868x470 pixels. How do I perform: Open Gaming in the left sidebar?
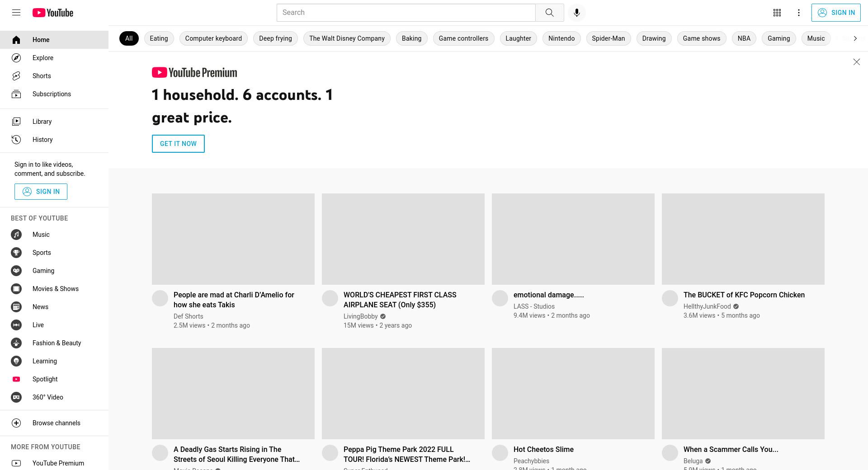click(x=54, y=271)
